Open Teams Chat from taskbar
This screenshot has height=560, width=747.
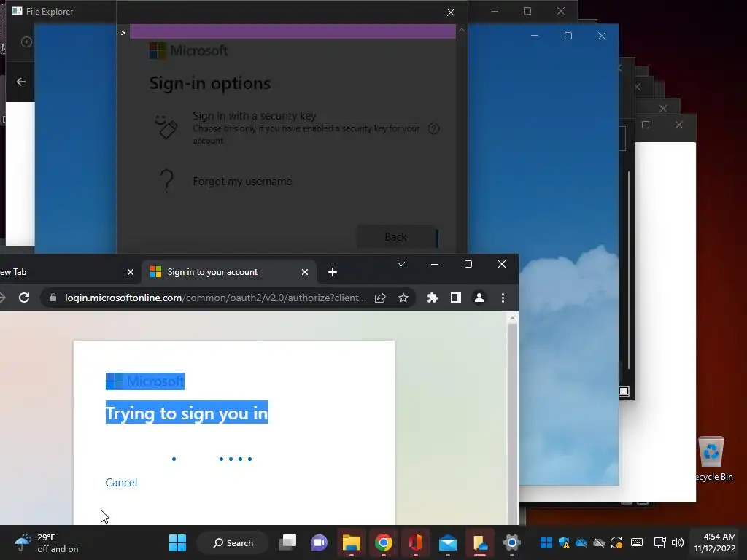click(x=320, y=542)
